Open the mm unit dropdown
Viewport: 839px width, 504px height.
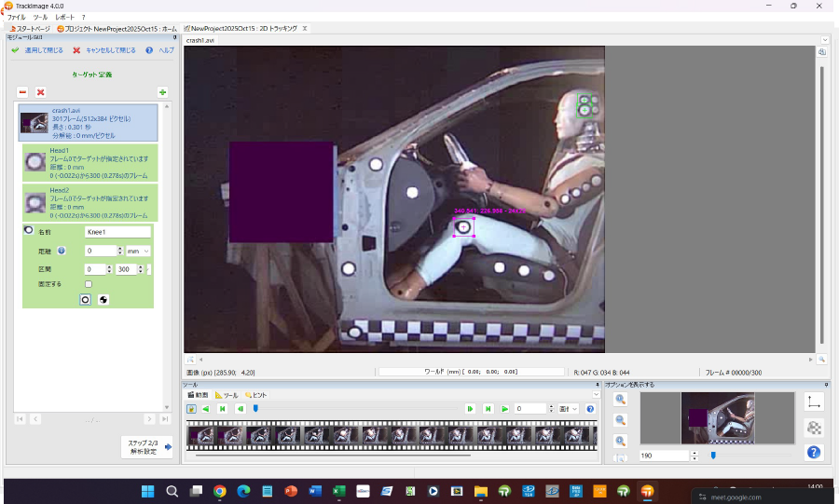(139, 251)
